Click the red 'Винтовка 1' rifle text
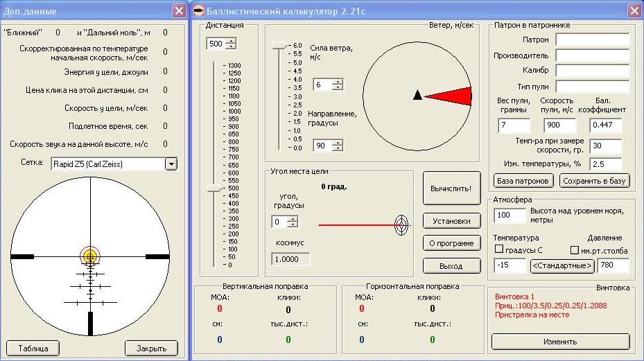Screen dimensions: 644x361 (x=514, y=297)
